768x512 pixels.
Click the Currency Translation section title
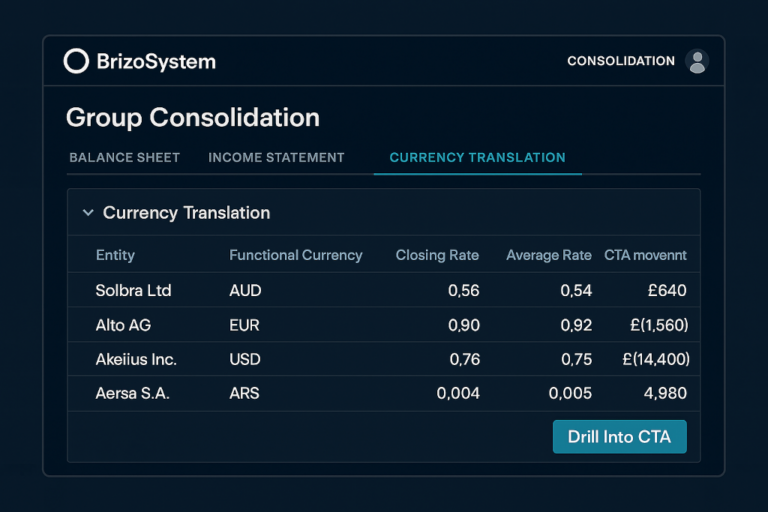pyautogui.click(x=187, y=213)
